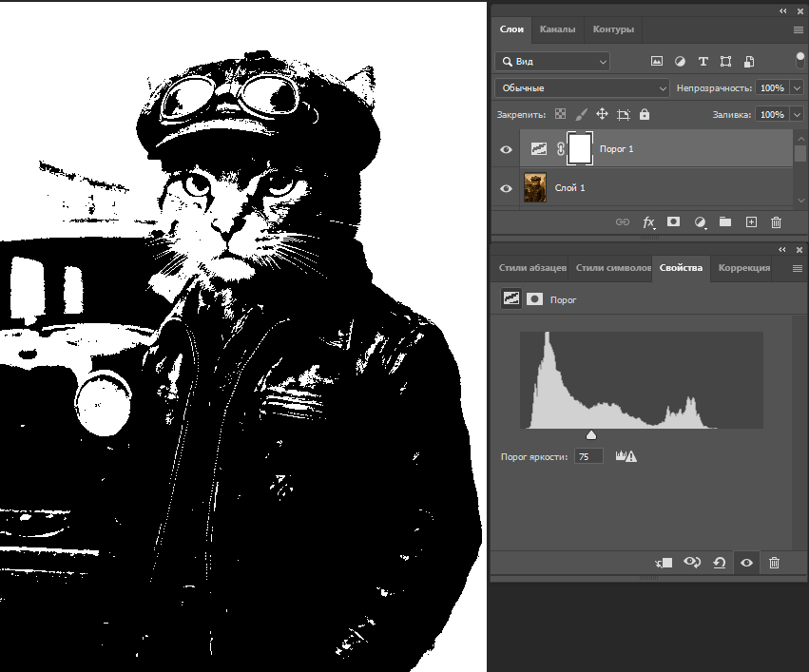Create new layer plus icon
This screenshot has height=672, width=809.
[751, 221]
